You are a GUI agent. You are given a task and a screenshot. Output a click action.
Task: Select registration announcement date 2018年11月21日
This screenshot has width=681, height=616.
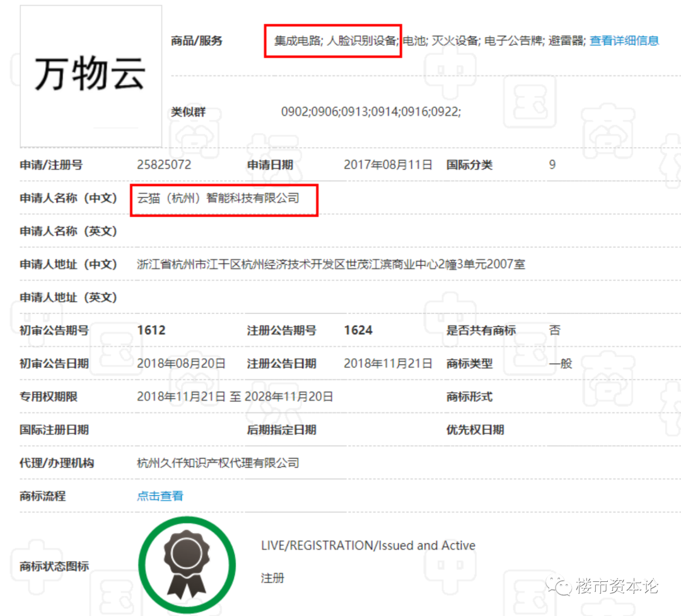coord(388,363)
